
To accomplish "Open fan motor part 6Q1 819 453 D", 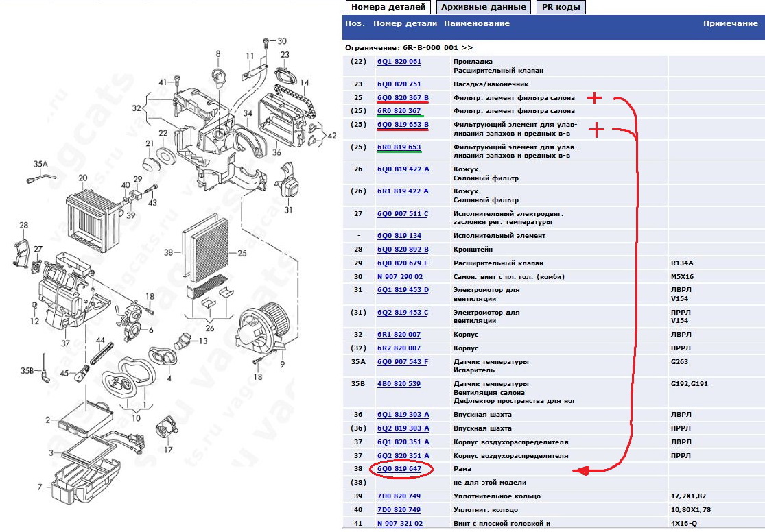I will click(403, 290).
